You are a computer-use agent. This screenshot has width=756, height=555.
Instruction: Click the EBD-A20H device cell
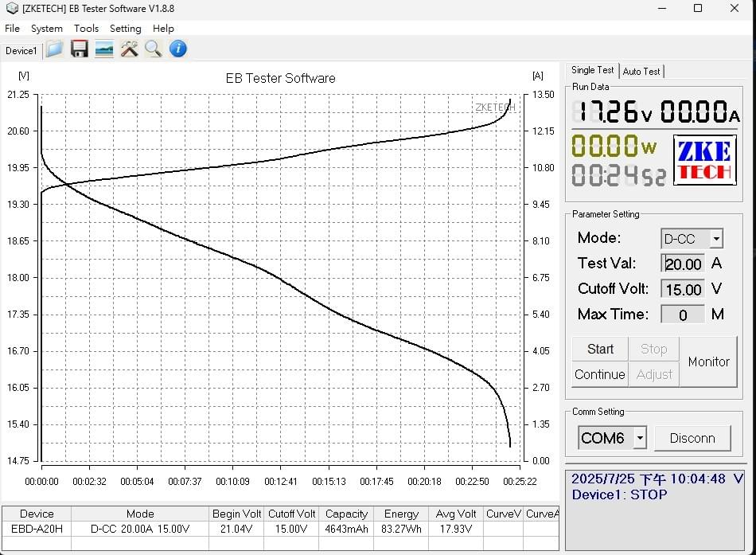point(37,529)
